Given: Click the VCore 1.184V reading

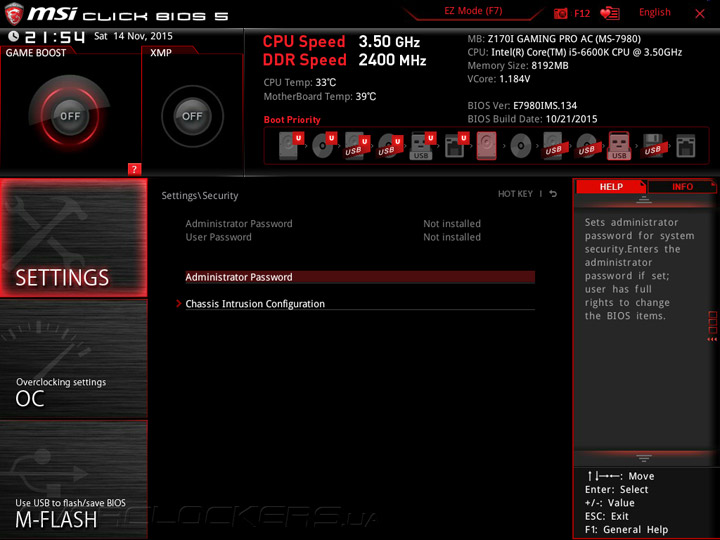Looking at the screenshot, I should coord(499,79).
